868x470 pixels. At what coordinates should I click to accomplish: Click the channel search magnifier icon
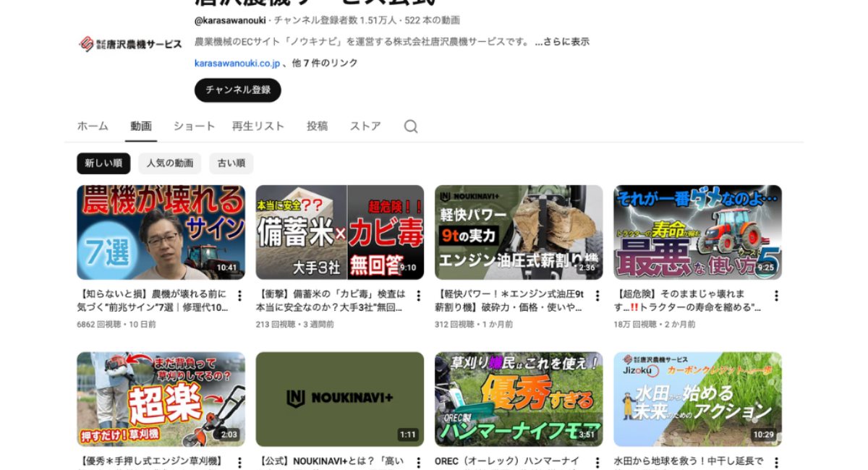point(411,127)
